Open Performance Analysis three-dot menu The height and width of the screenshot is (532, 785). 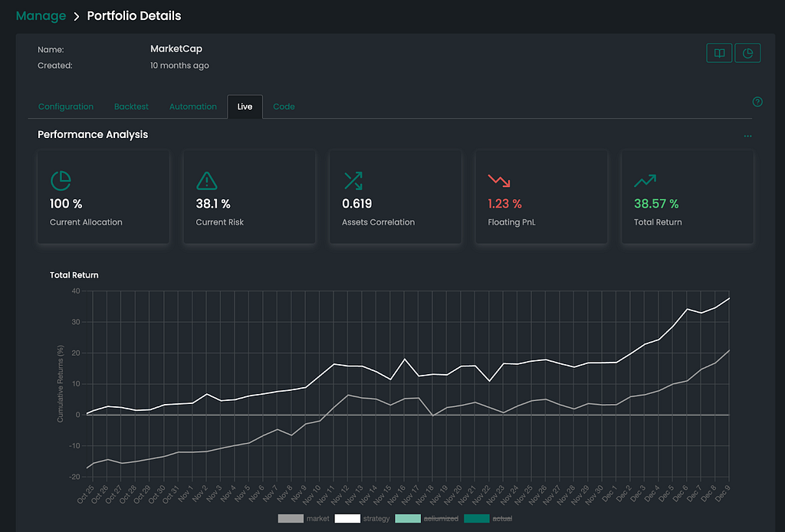747,136
